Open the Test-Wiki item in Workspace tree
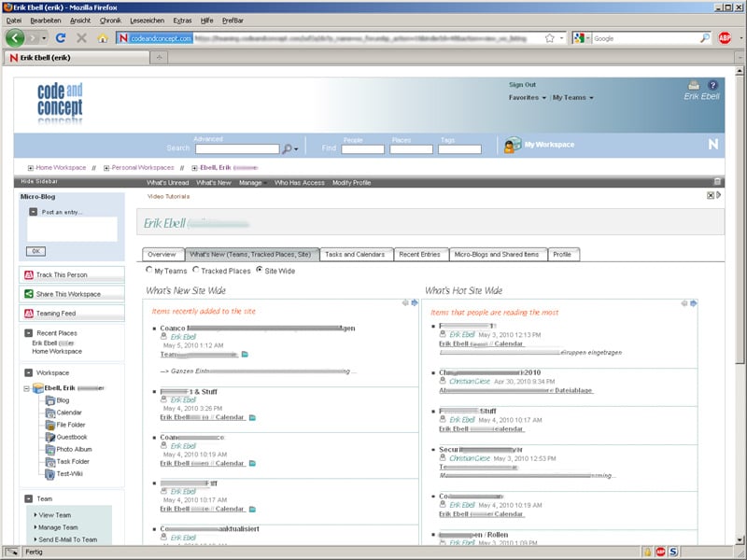The width and height of the screenshot is (747, 560). (69, 474)
